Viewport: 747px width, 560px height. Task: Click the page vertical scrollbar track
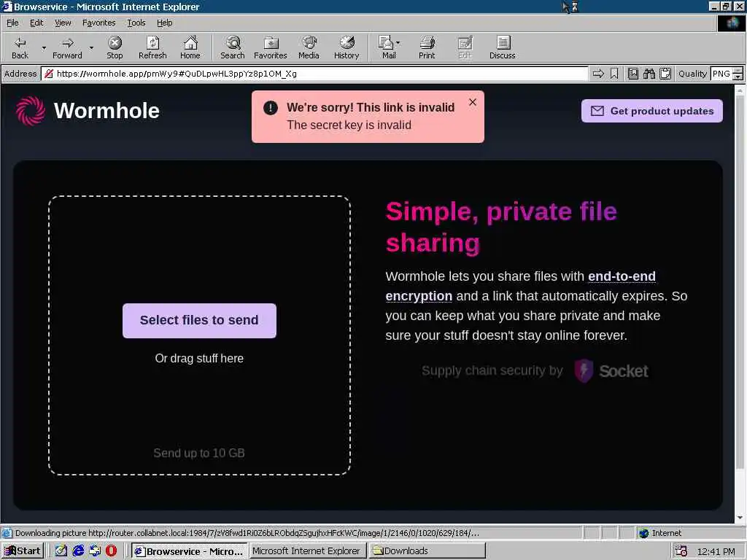pos(740,305)
